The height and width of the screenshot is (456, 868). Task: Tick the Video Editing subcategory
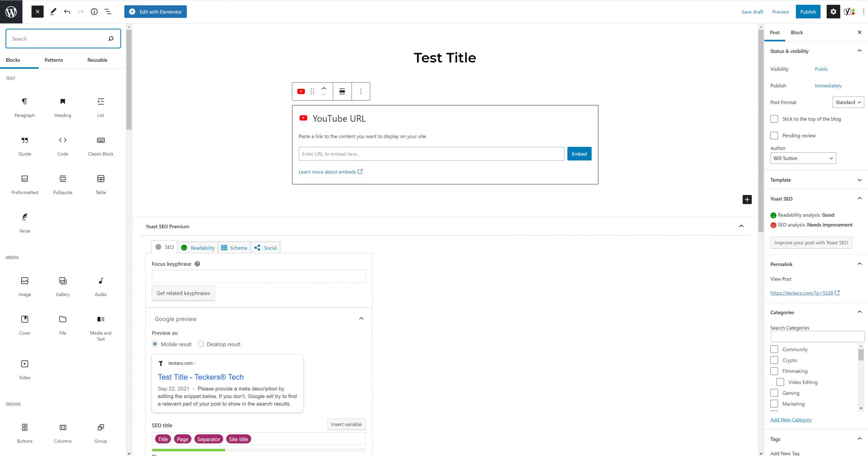780,382
